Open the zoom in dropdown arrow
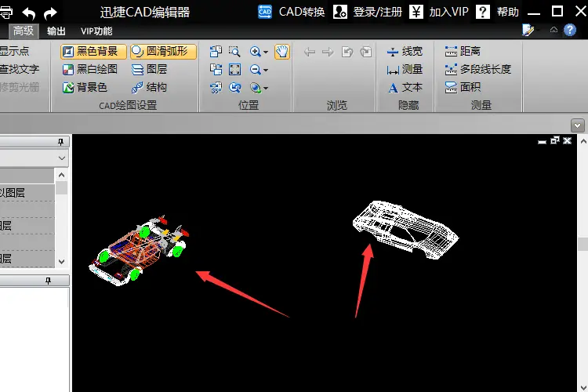 point(266,53)
